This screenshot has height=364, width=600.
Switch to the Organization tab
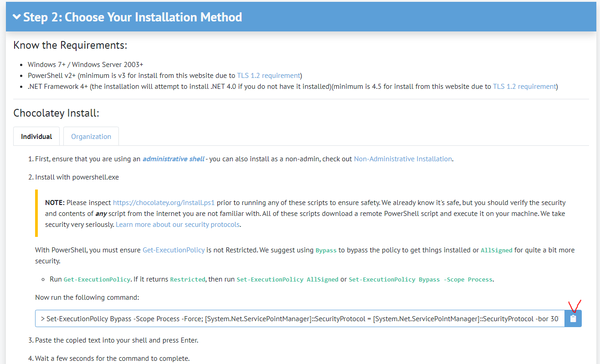coord(91,137)
